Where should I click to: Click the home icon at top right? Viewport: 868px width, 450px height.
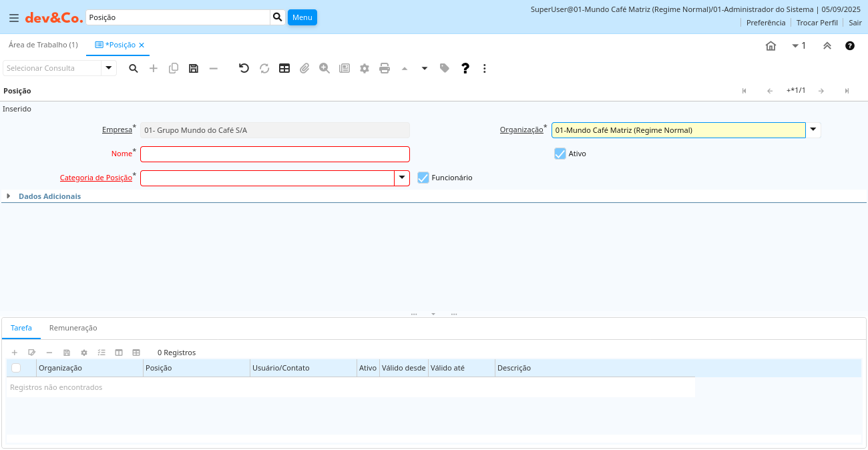(771, 46)
